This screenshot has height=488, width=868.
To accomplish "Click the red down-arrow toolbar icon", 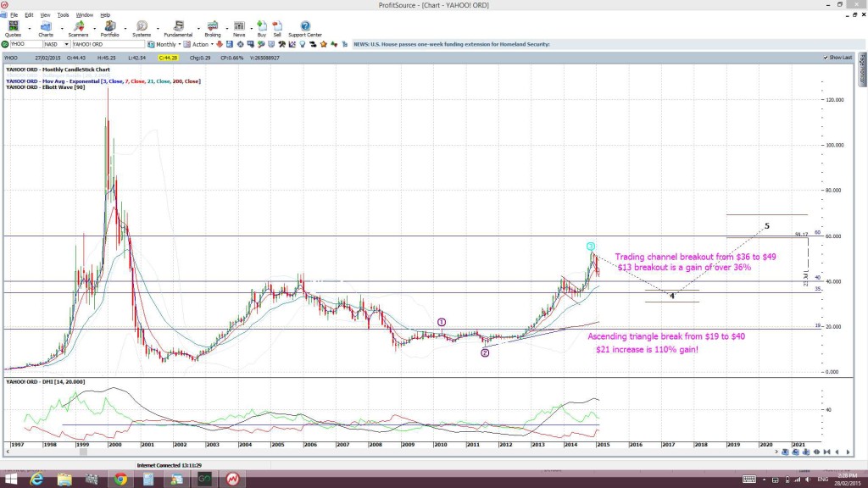I will click(220, 44).
